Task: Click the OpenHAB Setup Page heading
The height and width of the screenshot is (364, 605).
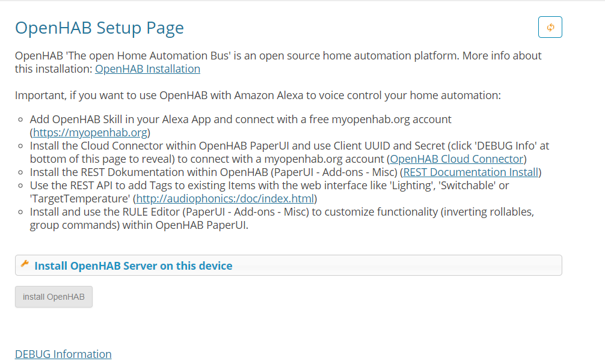Action: 100,28
